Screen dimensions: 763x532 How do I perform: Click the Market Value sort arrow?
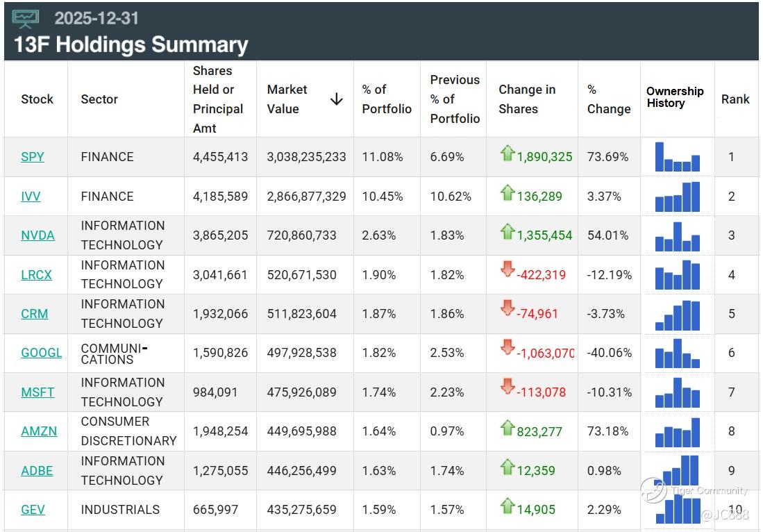(x=336, y=99)
